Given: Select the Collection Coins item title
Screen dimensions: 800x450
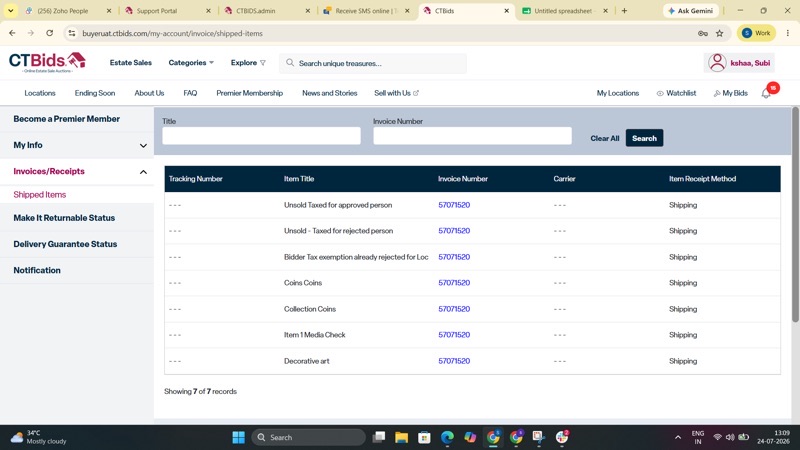Looking at the screenshot, I should pos(310,309).
